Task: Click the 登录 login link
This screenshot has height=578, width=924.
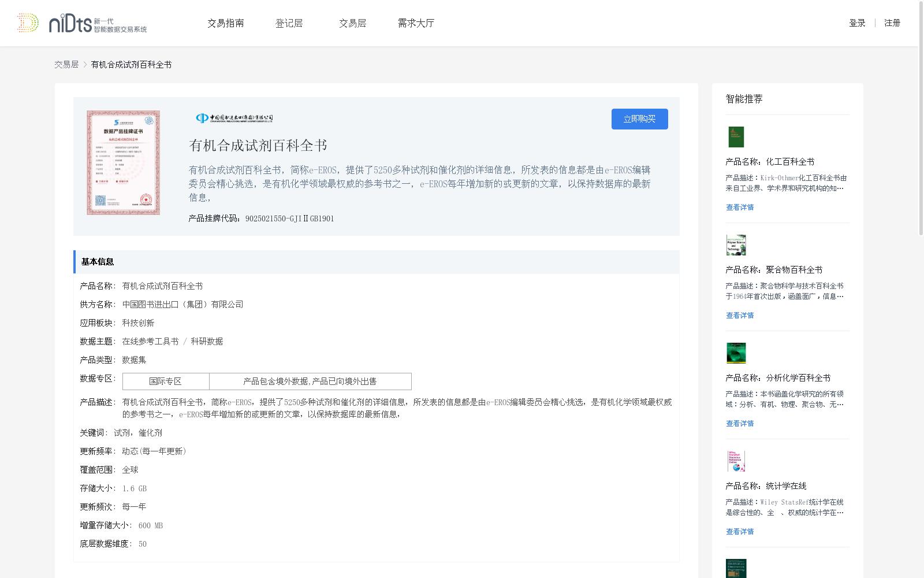Action: pos(857,23)
